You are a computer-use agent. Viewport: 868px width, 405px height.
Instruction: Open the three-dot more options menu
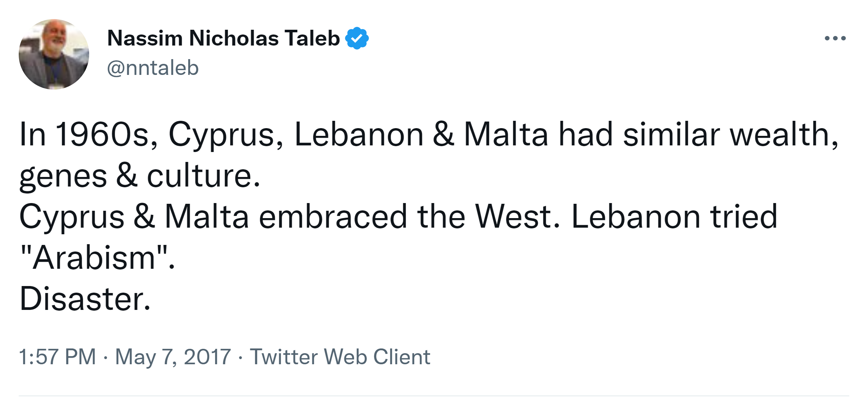[x=835, y=38]
